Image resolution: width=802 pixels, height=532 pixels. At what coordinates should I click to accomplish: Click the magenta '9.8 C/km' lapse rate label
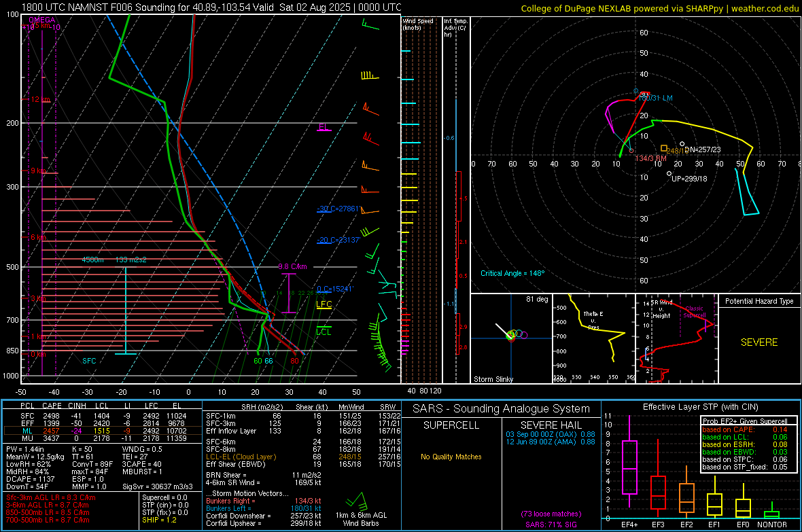[x=292, y=266]
